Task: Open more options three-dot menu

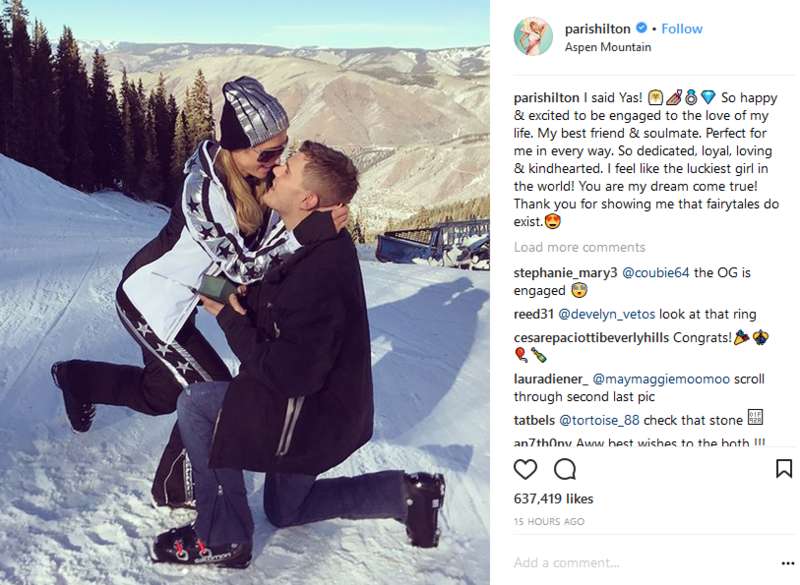Action: pyautogui.click(x=788, y=563)
